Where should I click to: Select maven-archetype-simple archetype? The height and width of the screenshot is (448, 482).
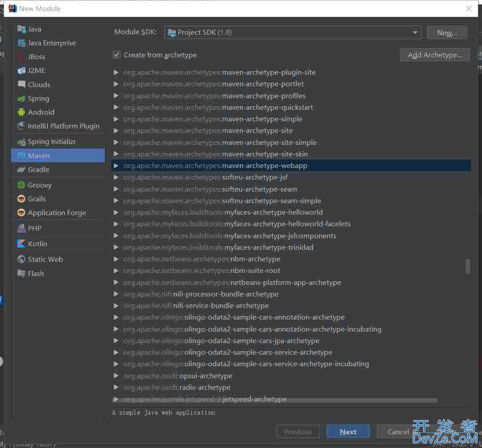click(291, 119)
